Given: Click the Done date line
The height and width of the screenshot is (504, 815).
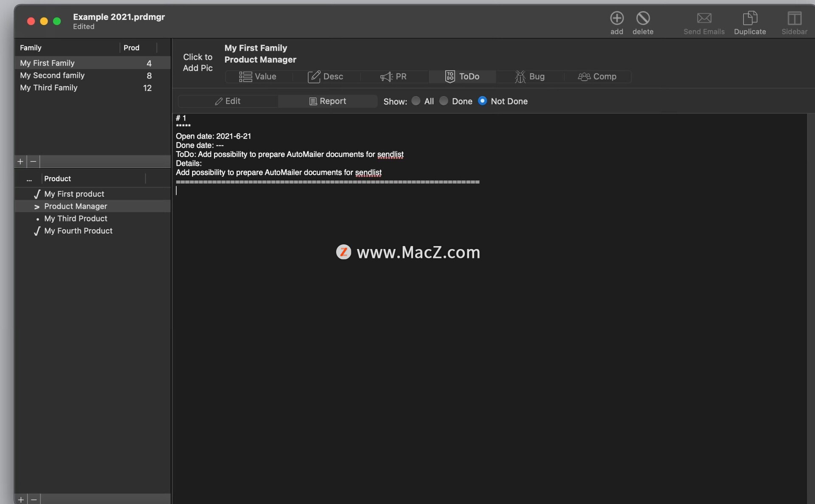Looking at the screenshot, I should (x=200, y=146).
